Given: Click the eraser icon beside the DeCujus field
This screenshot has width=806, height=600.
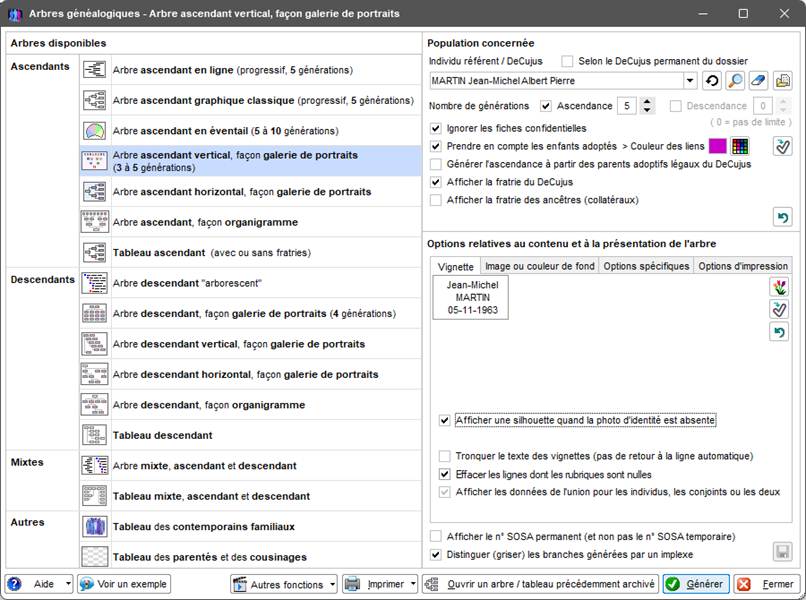Looking at the screenshot, I should 759,81.
